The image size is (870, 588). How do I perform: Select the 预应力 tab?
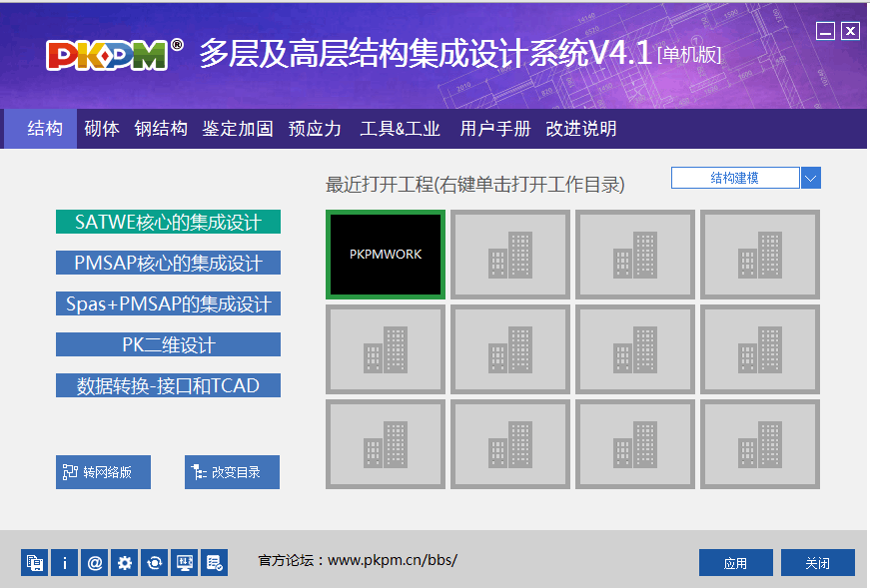(315, 129)
